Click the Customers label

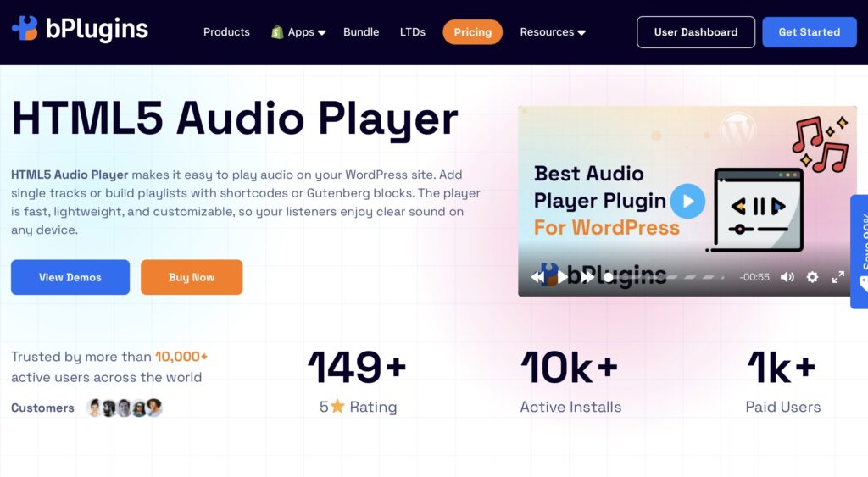[x=42, y=408]
